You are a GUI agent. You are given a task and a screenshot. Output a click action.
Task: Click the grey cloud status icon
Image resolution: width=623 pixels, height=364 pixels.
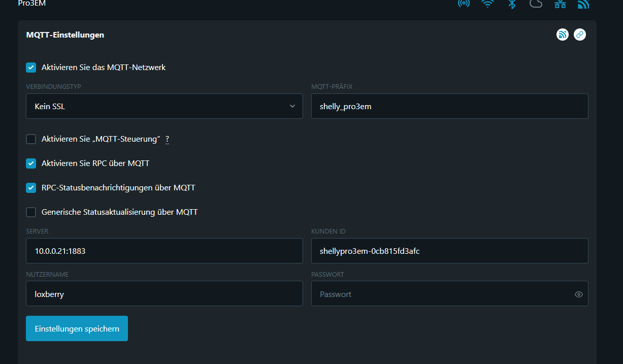(536, 4)
